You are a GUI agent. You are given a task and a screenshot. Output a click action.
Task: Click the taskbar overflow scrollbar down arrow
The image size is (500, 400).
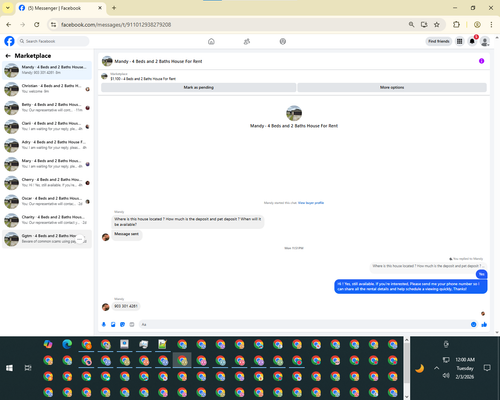tap(407, 397)
